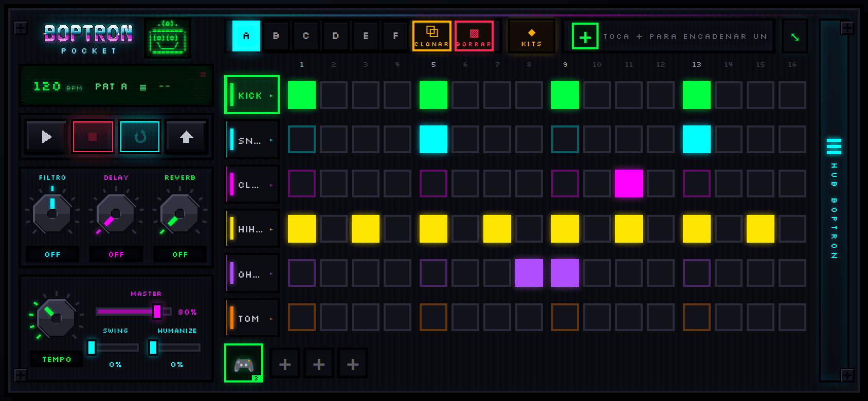Disable KICK step 1
The height and width of the screenshot is (401, 868).
(302, 95)
